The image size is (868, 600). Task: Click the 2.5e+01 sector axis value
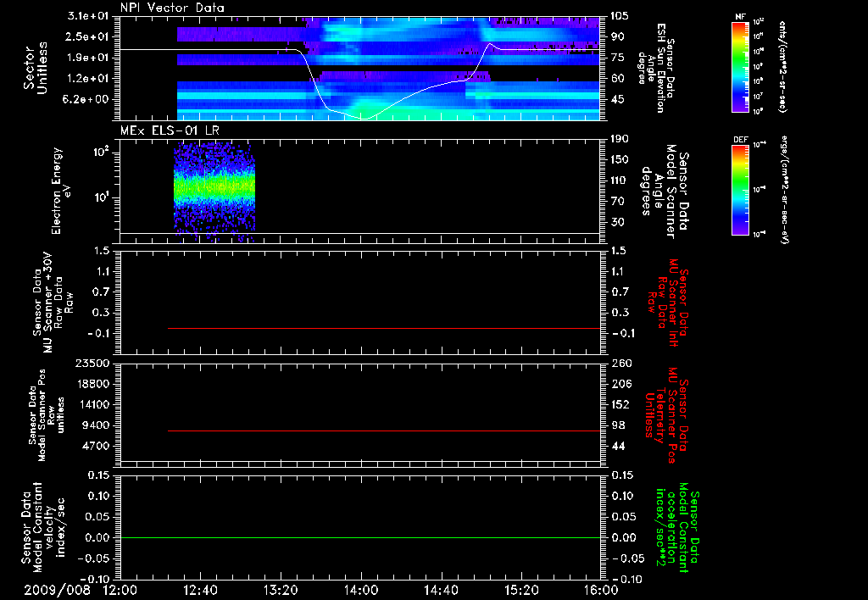click(88, 36)
